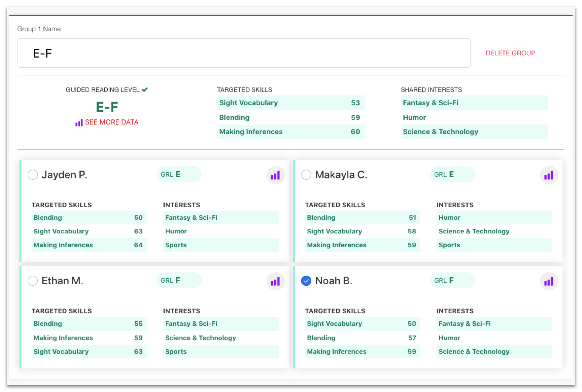Open Noah B.'s data chart icon
The height and width of the screenshot is (392, 582).
pos(549,282)
